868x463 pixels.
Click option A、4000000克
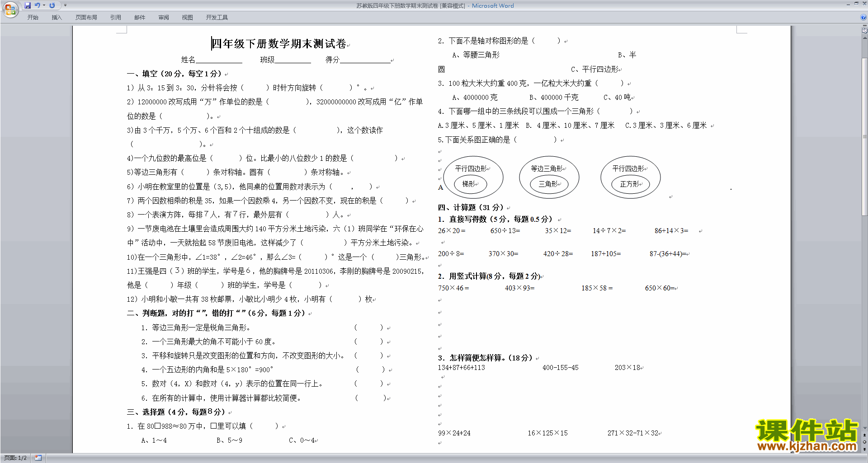tap(475, 98)
